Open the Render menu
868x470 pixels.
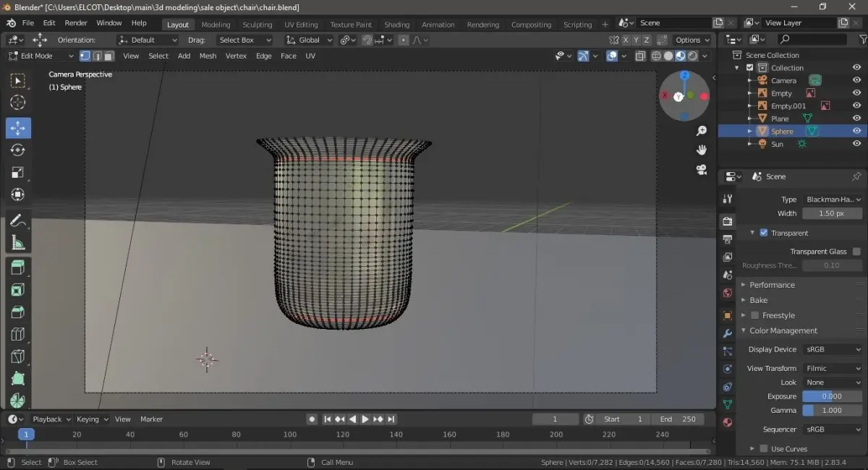[76, 23]
